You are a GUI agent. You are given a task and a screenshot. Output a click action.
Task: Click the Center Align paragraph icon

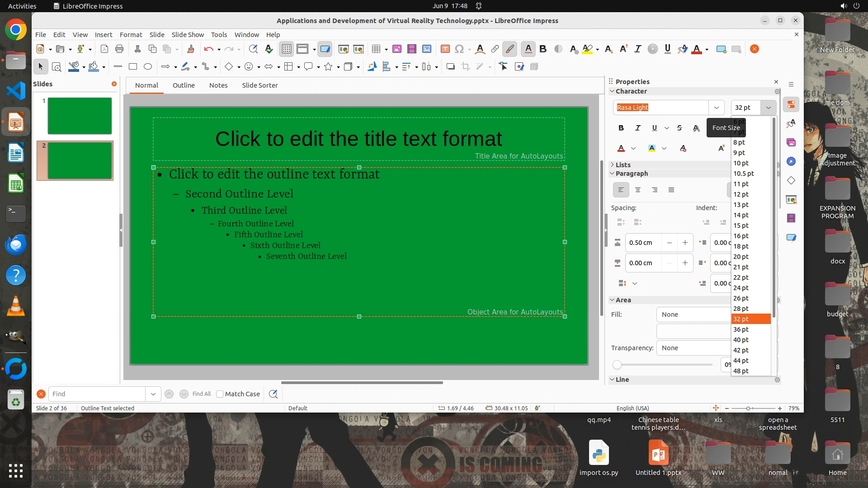click(x=638, y=190)
